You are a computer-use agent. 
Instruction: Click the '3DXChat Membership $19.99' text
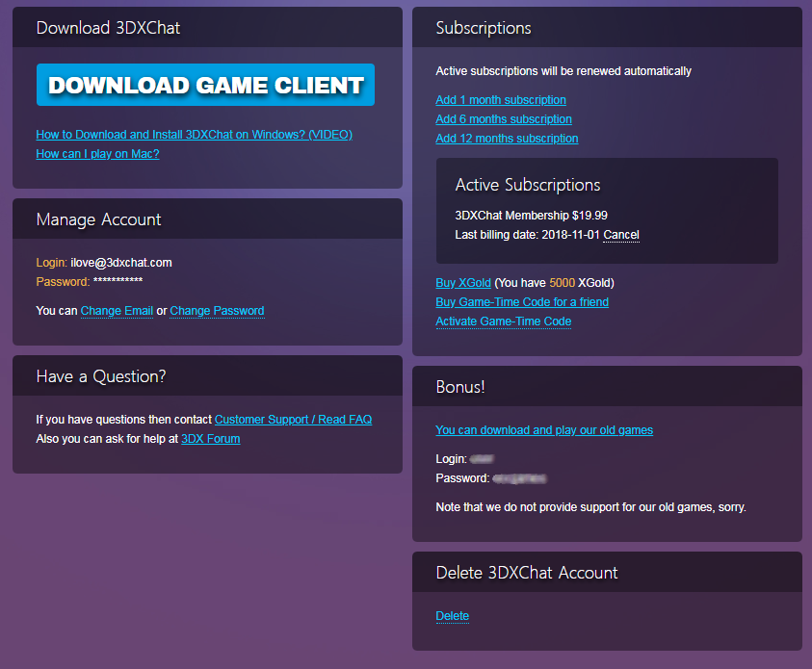pyautogui.click(x=531, y=216)
